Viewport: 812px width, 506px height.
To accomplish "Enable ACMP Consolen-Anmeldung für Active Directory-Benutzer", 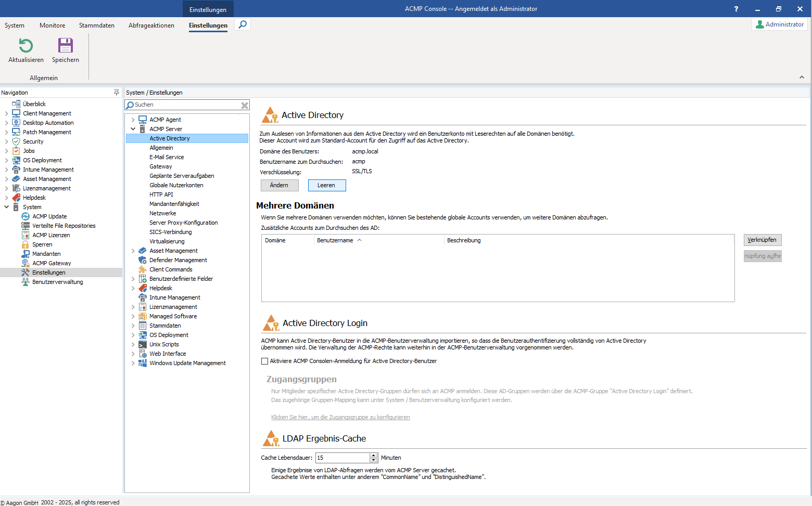I will click(264, 360).
